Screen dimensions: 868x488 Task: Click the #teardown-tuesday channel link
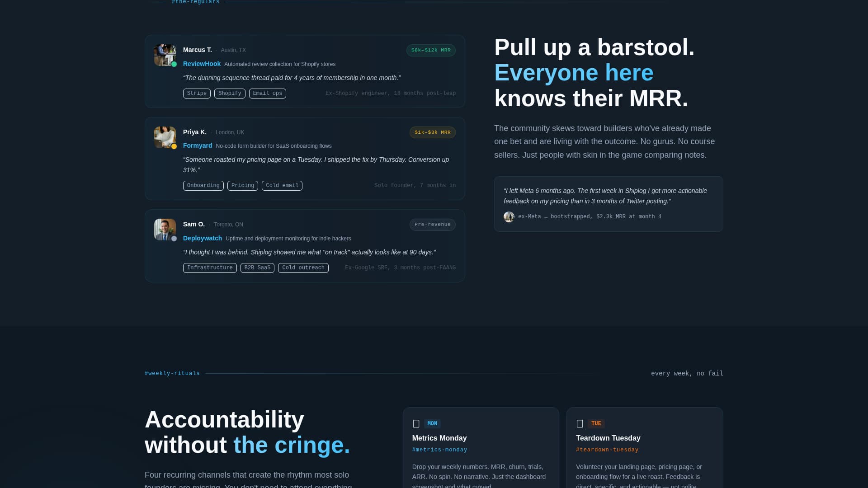point(607,450)
